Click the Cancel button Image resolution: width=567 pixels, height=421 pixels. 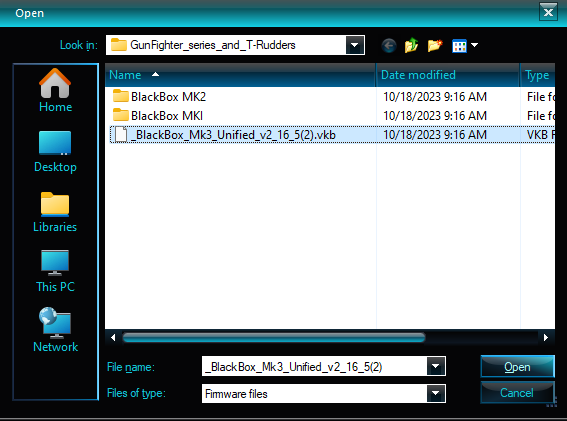click(x=517, y=393)
